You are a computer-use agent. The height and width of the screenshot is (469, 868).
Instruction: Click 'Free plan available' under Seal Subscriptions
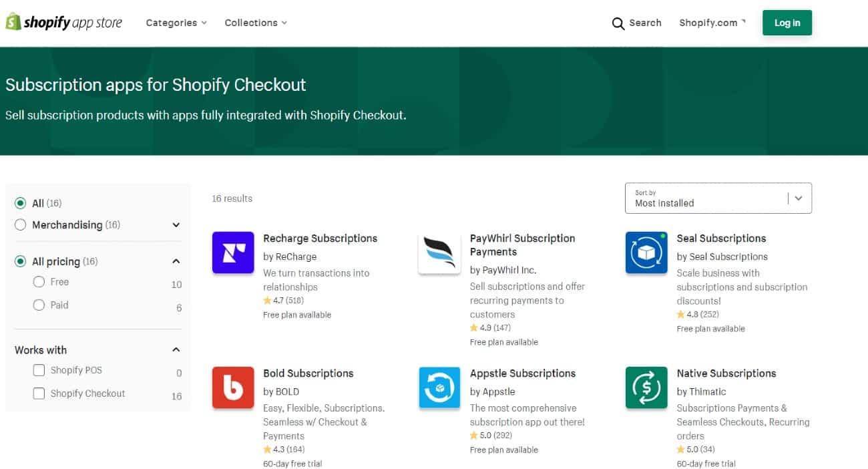pyautogui.click(x=710, y=329)
